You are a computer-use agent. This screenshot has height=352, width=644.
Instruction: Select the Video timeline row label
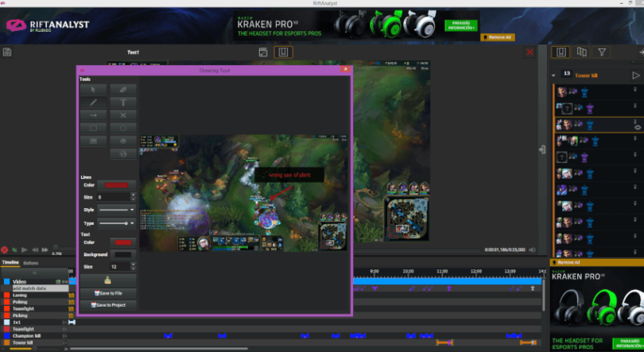coord(19,281)
